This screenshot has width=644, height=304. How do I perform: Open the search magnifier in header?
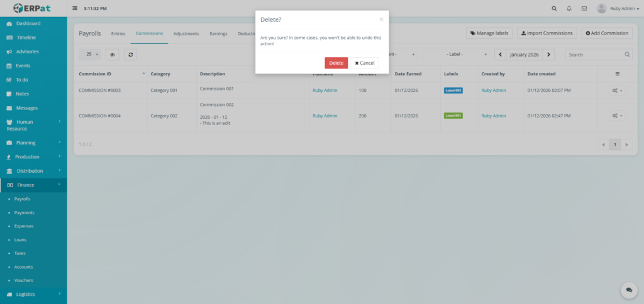[554, 8]
